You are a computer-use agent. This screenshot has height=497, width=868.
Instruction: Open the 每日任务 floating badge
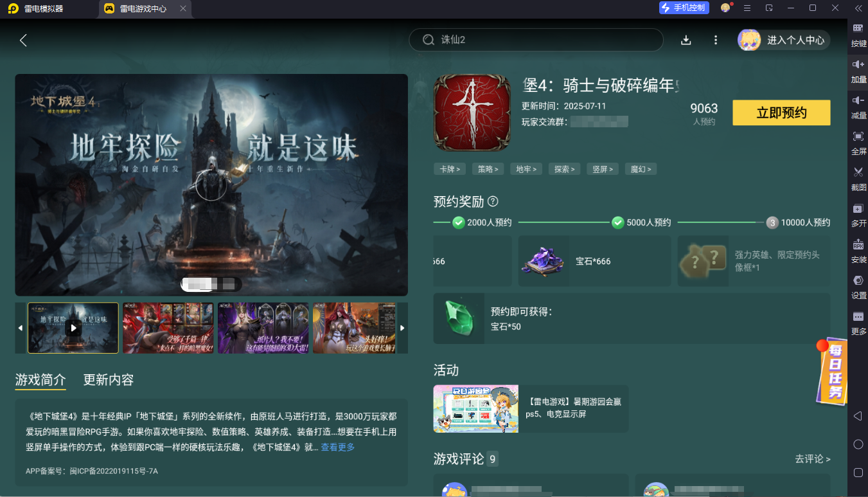[833, 372]
